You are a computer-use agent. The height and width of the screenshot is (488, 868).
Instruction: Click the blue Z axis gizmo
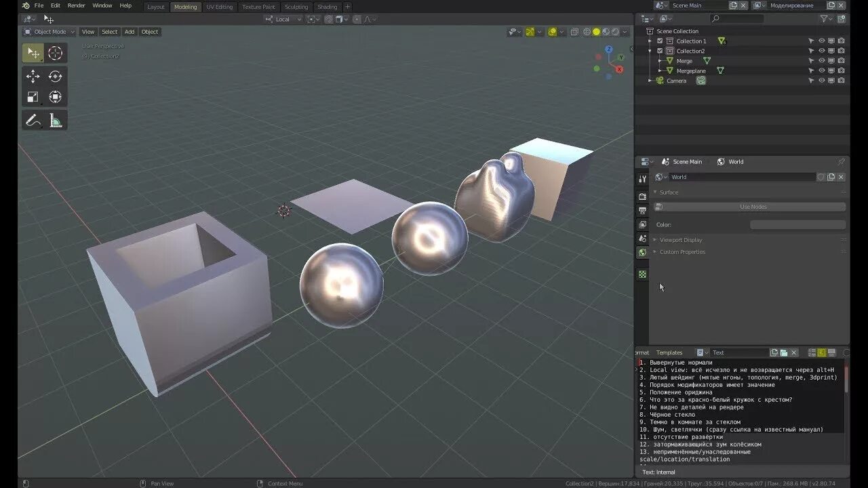609,49
